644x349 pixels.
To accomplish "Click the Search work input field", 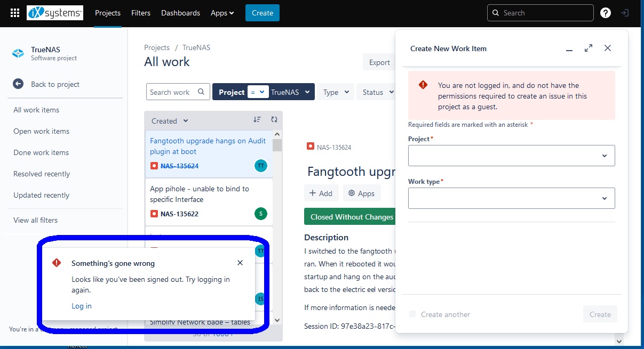I will click(177, 92).
